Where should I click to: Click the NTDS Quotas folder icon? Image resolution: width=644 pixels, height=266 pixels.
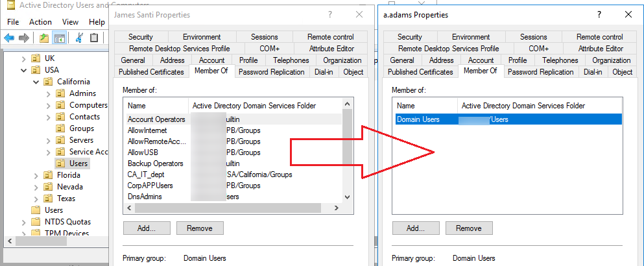(36, 222)
